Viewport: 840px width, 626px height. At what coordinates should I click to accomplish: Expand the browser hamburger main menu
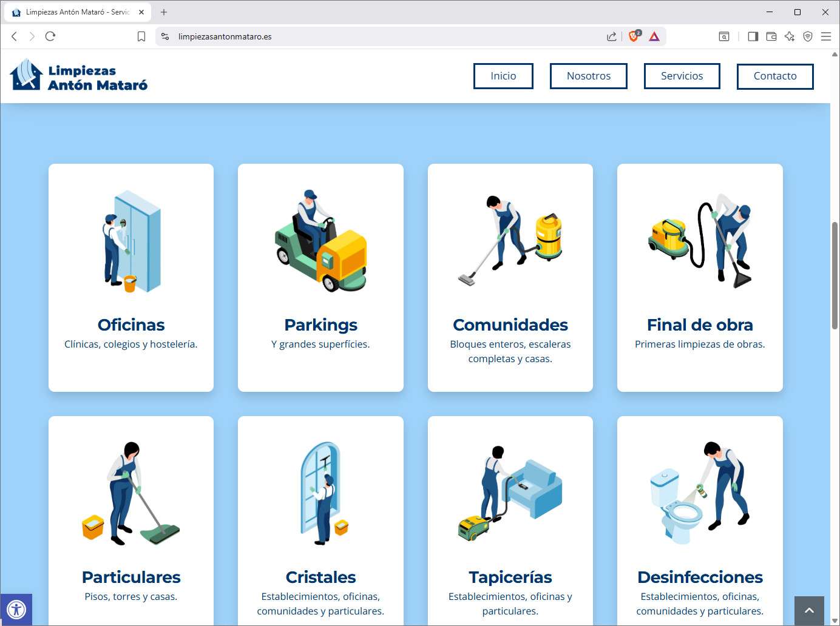point(825,36)
